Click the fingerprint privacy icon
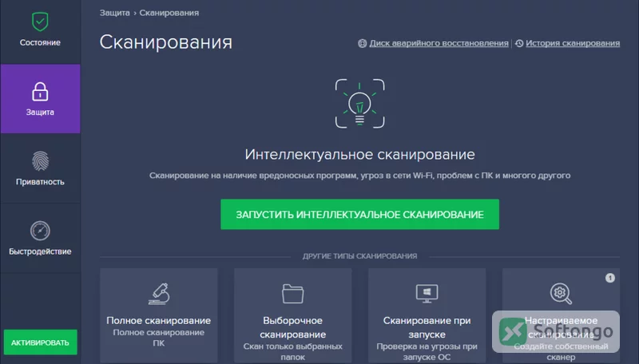 pyautogui.click(x=40, y=160)
